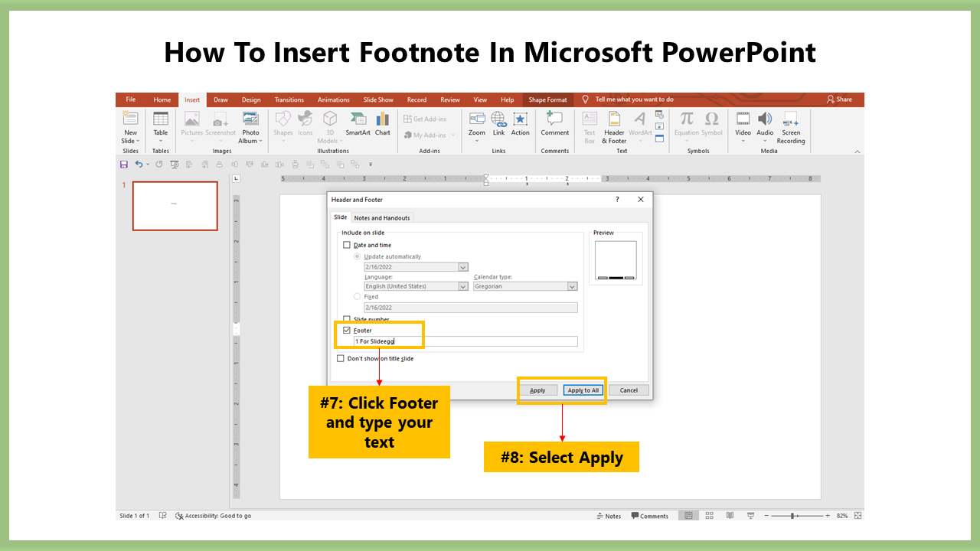Toggle Normal view in status bar
Screen dimensions: 980x551
[x=689, y=516]
